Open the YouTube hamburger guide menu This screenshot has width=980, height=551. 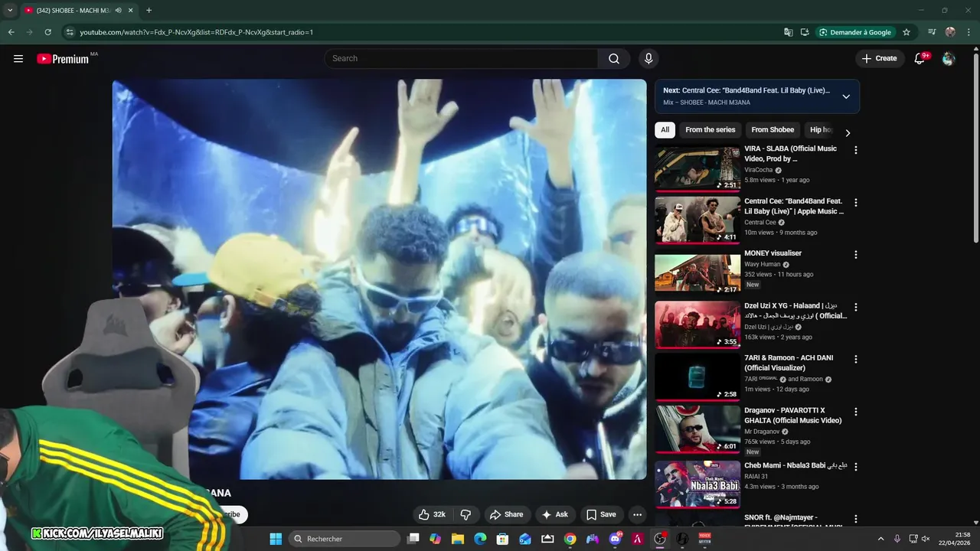tap(18, 59)
